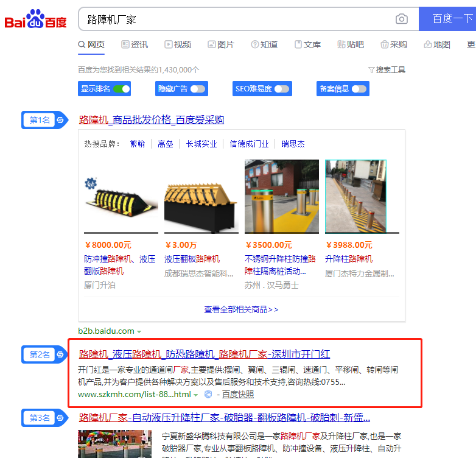Select hot brand 繁翰
The height and width of the screenshot is (458, 476).
pos(137,144)
